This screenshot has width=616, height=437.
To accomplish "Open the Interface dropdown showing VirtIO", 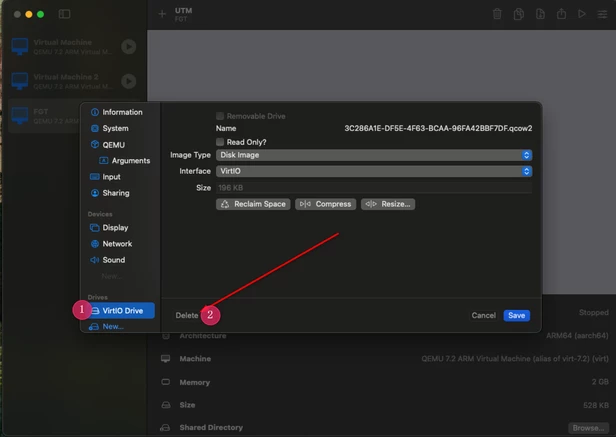I will tap(374, 171).
